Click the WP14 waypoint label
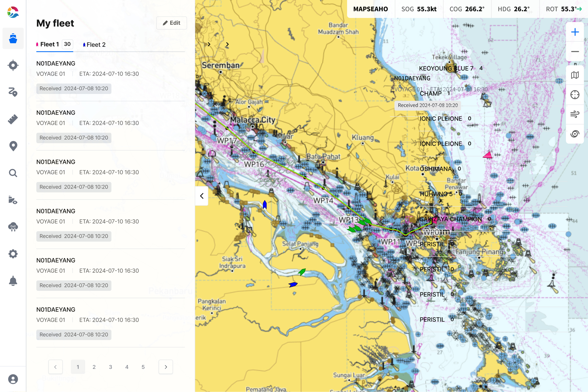The height and width of the screenshot is (392, 588). pyautogui.click(x=323, y=201)
